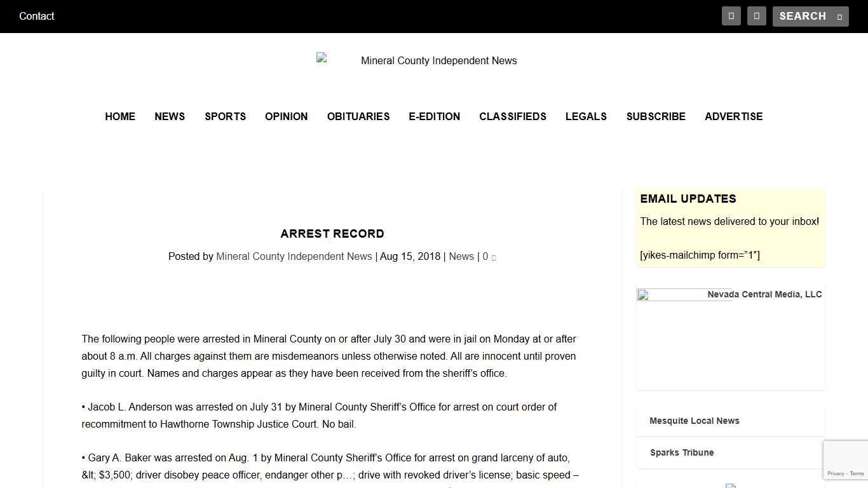Click inside the SEARCH input field

(802, 16)
